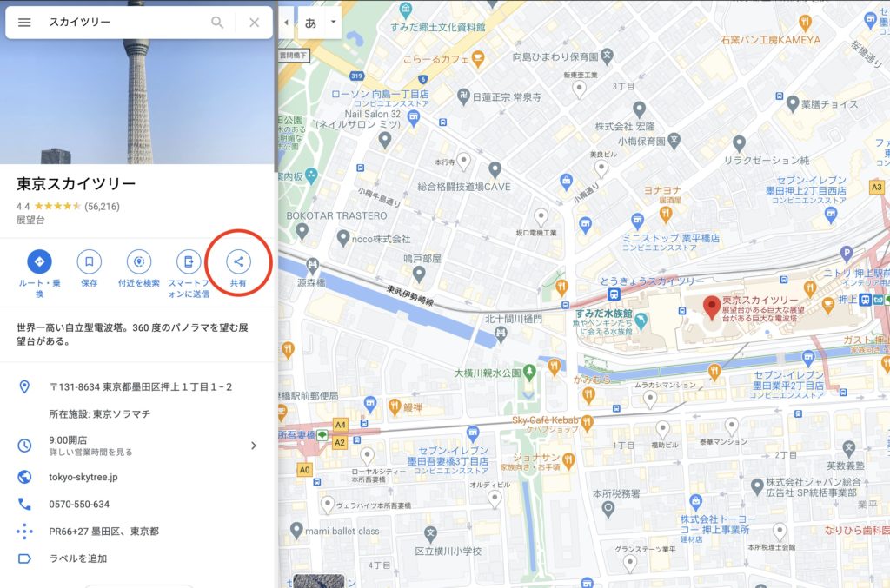Click the magnifier search icon
Viewport: 890px width, 588px height.
(217, 22)
